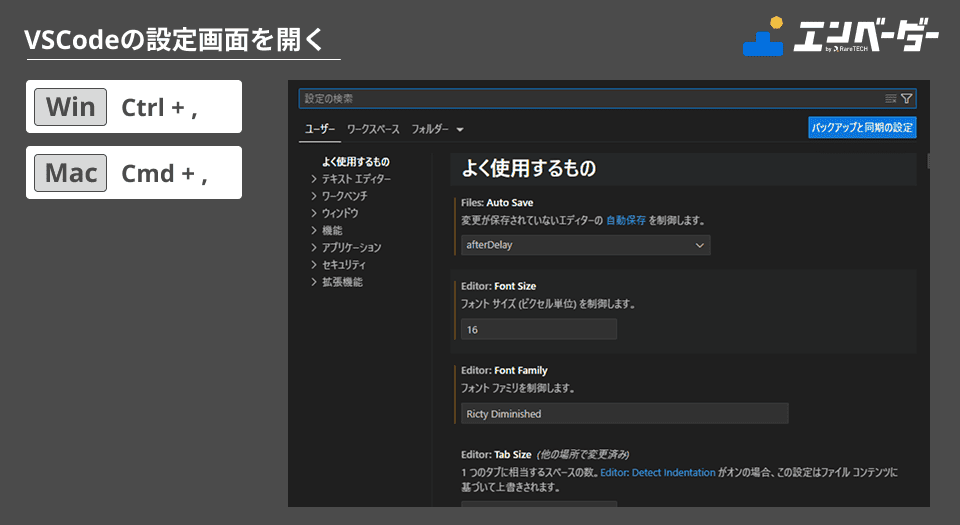Expand the セキュリティ tree chevron
The width and height of the screenshot is (960, 525).
point(314,264)
